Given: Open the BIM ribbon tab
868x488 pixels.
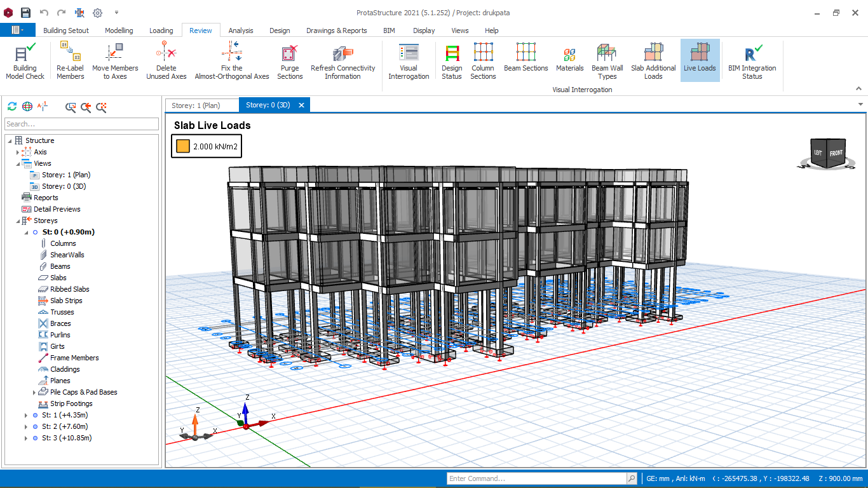Looking at the screenshot, I should point(389,30).
